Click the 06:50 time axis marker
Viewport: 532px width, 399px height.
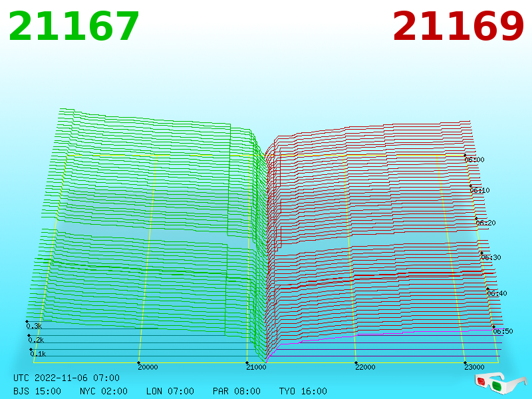point(503,331)
